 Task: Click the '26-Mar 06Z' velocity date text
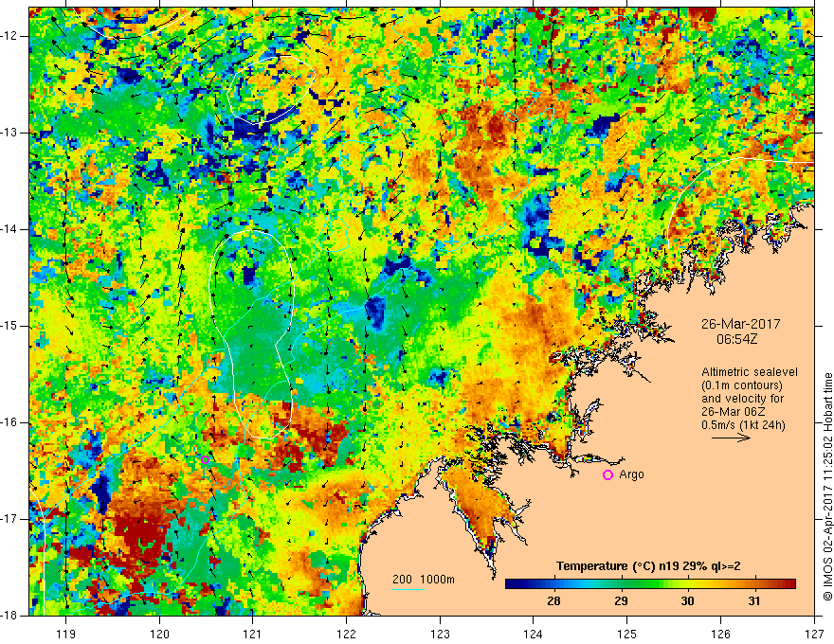[732, 412]
